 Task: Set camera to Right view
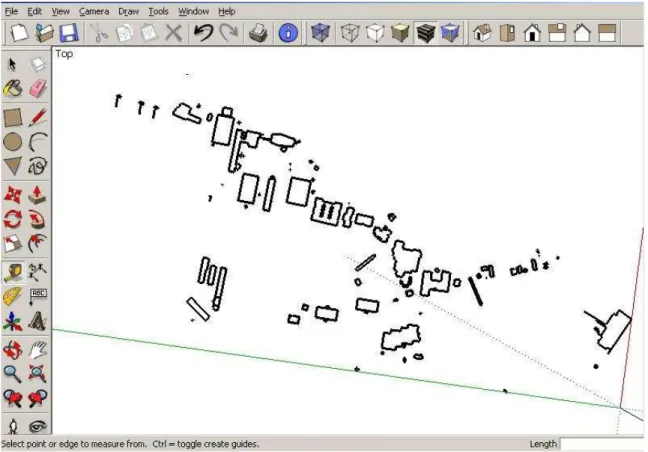point(557,33)
